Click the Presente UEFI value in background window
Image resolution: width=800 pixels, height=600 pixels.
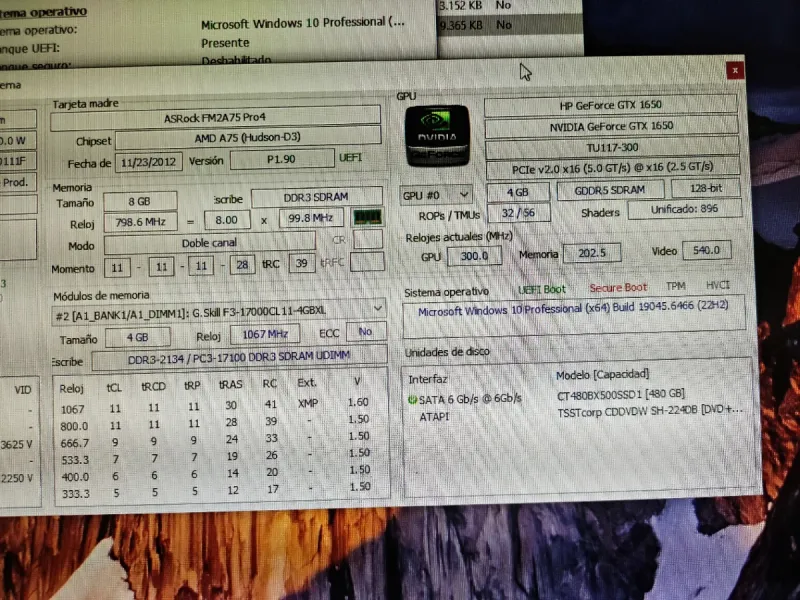point(225,43)
